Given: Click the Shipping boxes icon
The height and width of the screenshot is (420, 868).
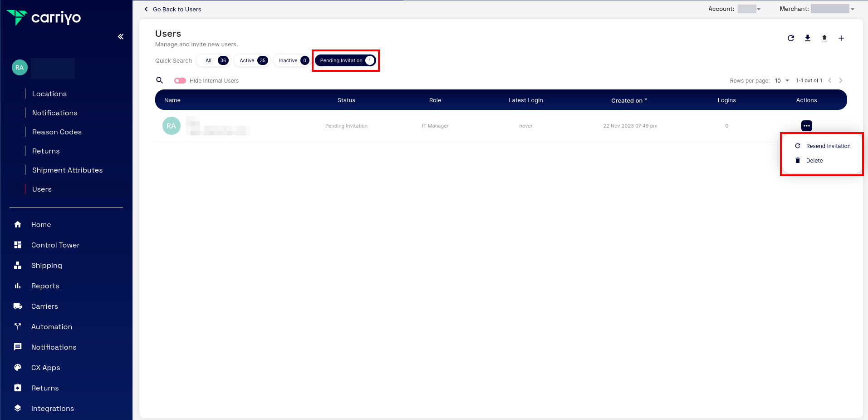Looking at the screenshot, I should point(18,265).
